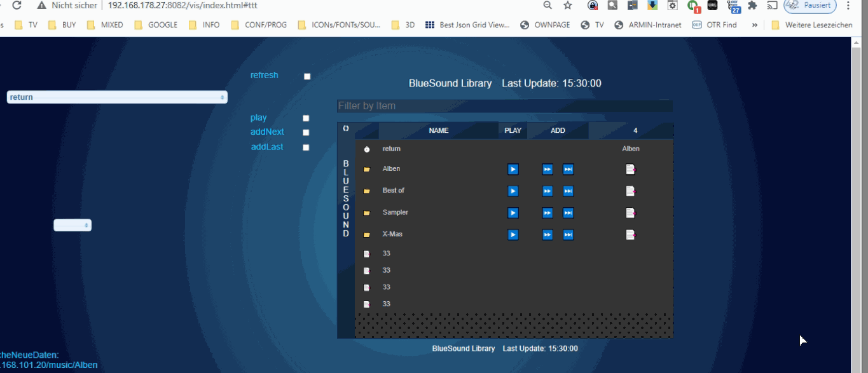This screenshot has height=373, width=868.
Task: Click the return row icon
Action: [x=366, y=149]
